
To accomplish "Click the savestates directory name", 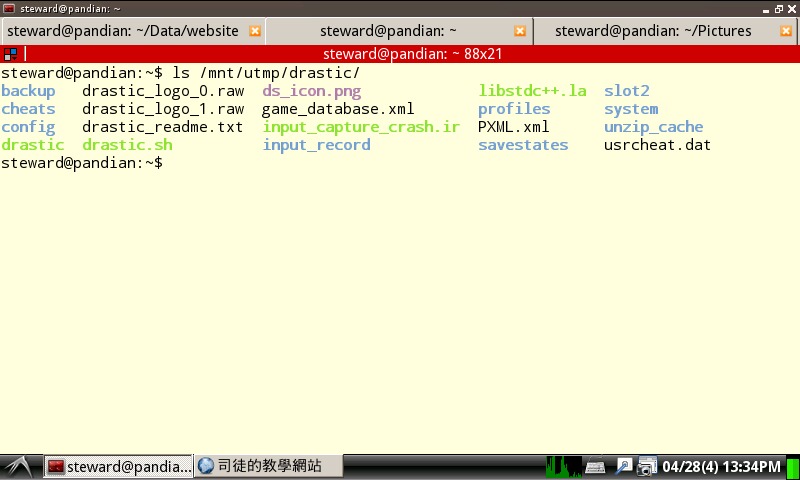I will point(523,145).
